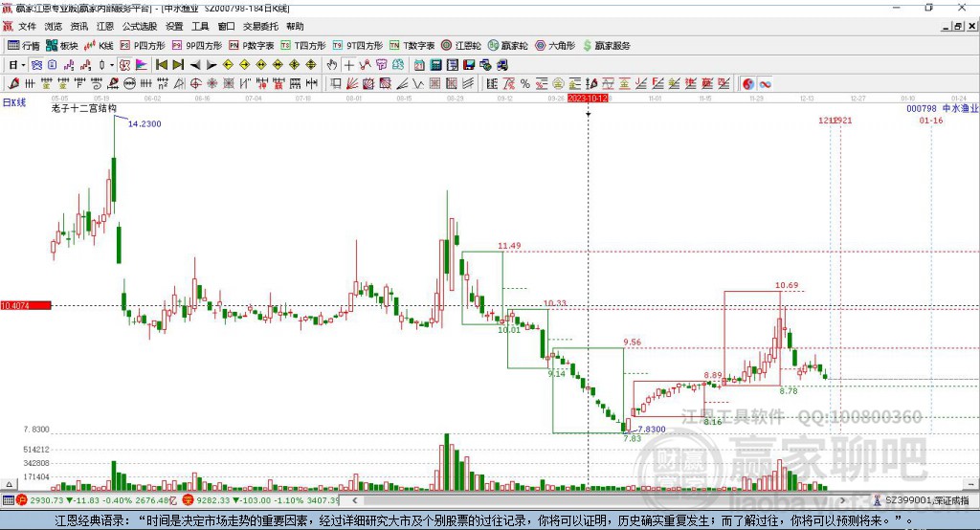The image size is (980, 530).
Task: Select the angle ruler triangle tool
Action: [x=179, y=83]
